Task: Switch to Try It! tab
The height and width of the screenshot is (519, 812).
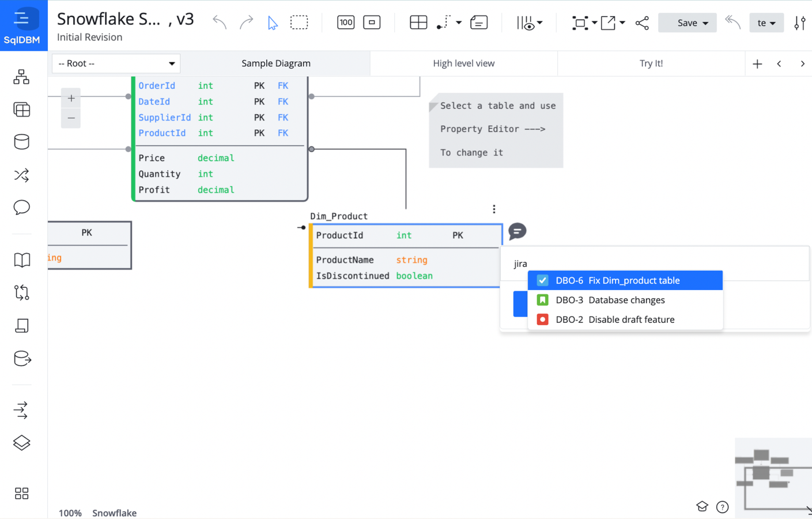Action: coord(651,63)
